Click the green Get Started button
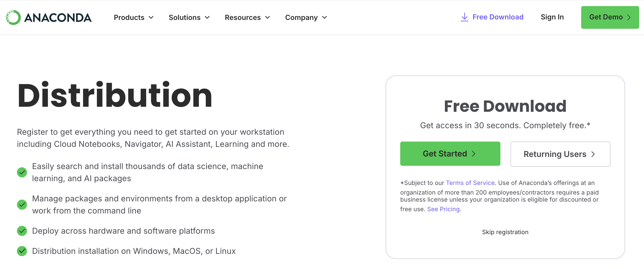Image resolution: width=644 pixels, height=269 pixels. [x=450, y=154]
